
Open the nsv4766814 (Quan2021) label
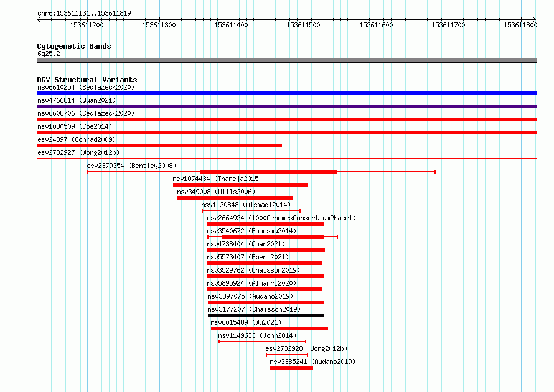[x=77, y=100]
